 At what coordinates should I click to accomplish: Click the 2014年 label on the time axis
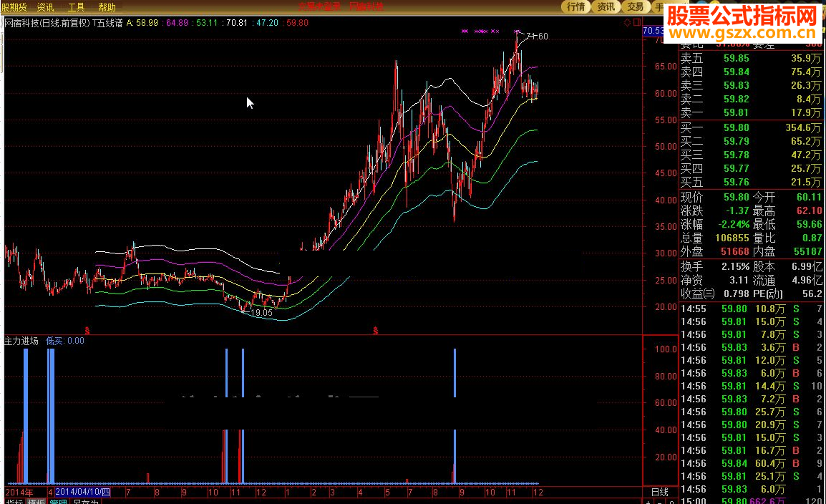tap(19, 493)
